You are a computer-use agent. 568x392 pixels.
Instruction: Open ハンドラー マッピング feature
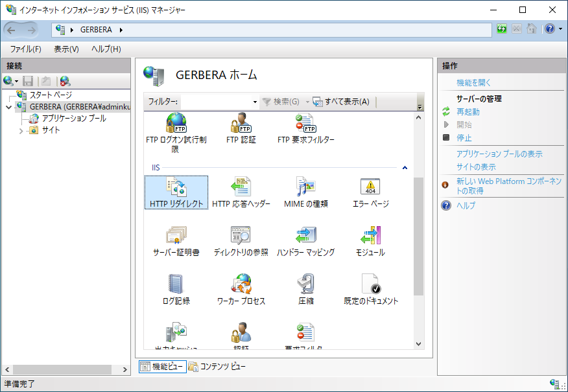[x=306, y=240]
